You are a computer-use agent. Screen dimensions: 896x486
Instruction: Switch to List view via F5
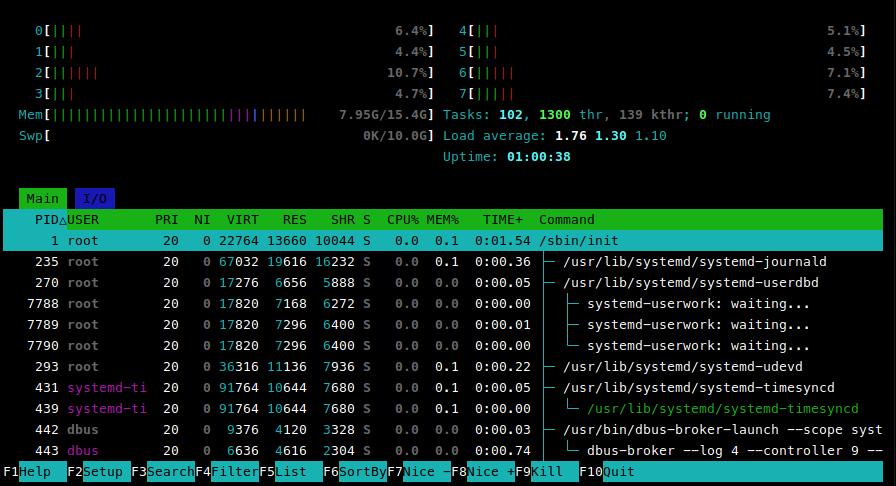(x=298, y=471)
